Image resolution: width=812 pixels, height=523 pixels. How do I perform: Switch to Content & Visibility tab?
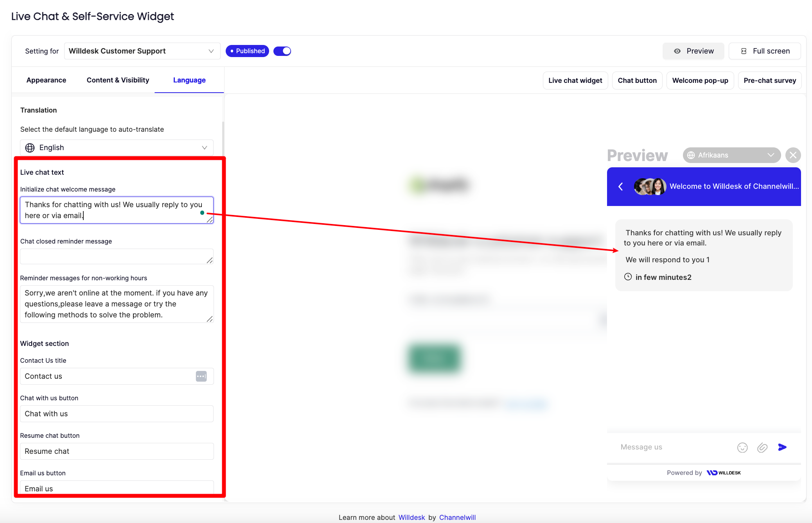coord(118,80)
